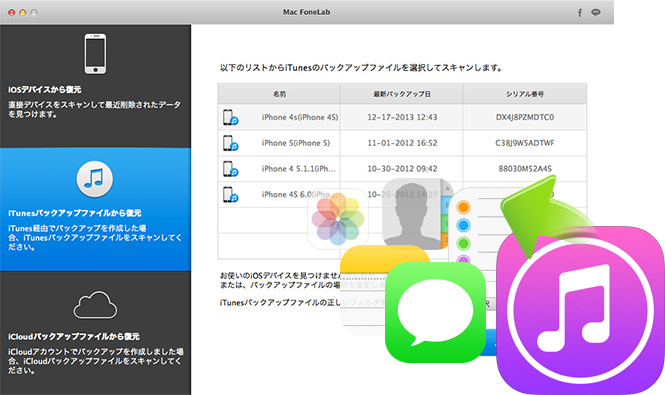This screenshot has height=395, width=665.
Task: Select iPhone 4 5.1.1 backup name
Action: coord(299,169)
